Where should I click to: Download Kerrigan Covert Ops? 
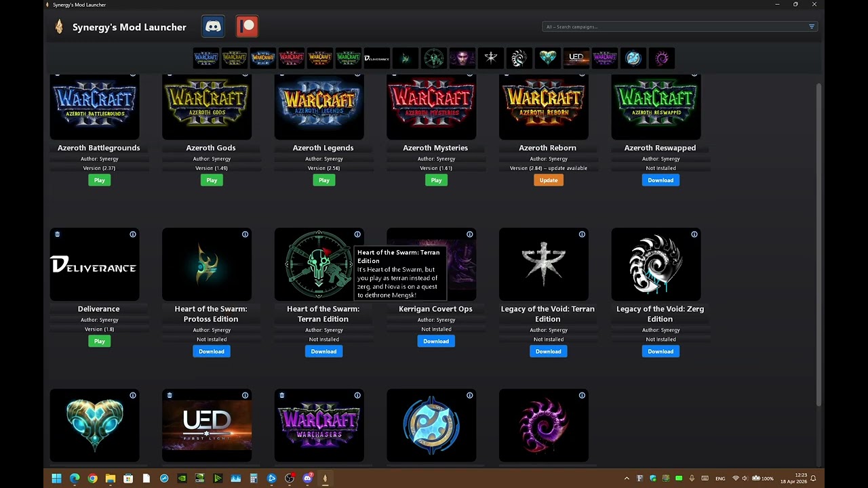coord(436,342)
